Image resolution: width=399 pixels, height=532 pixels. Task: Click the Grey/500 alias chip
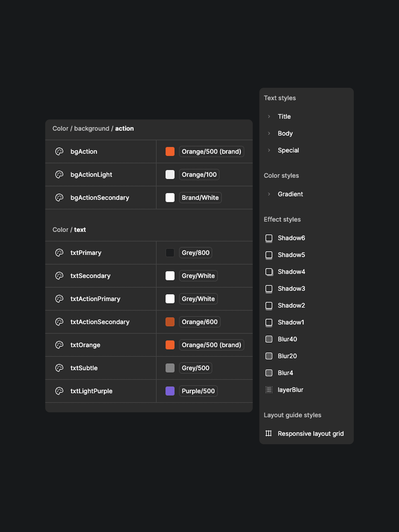coord(196,368)
